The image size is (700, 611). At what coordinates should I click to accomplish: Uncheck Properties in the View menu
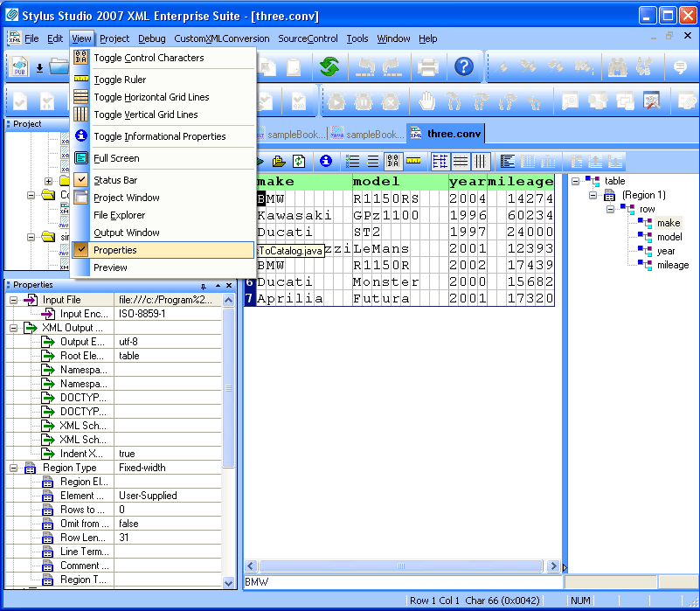click(115, 250)
